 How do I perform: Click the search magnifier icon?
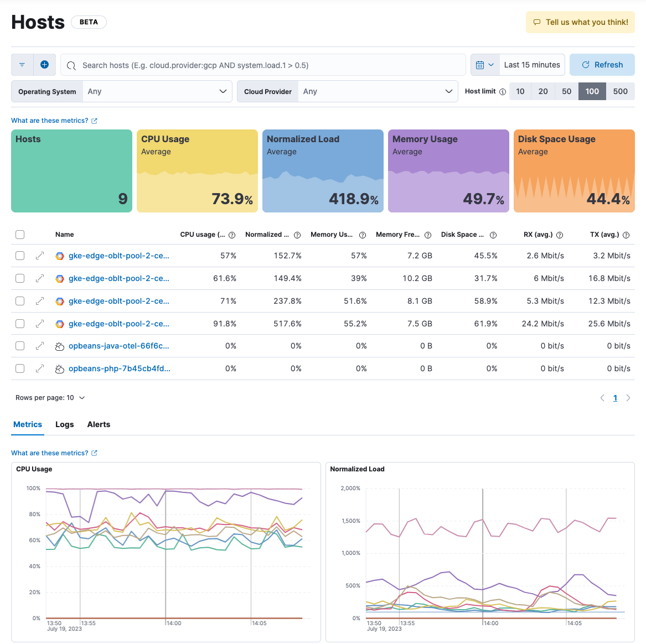[71, 65]
